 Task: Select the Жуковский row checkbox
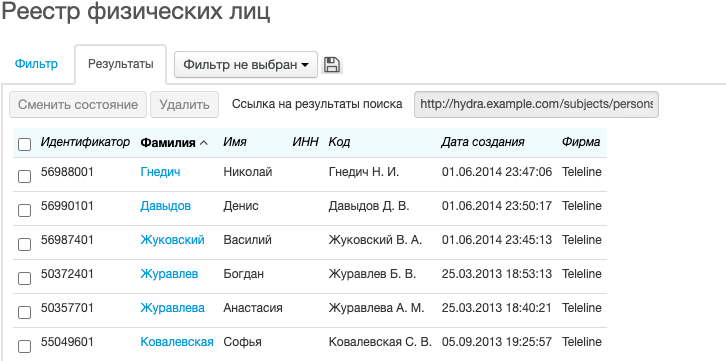click(24, 244)
